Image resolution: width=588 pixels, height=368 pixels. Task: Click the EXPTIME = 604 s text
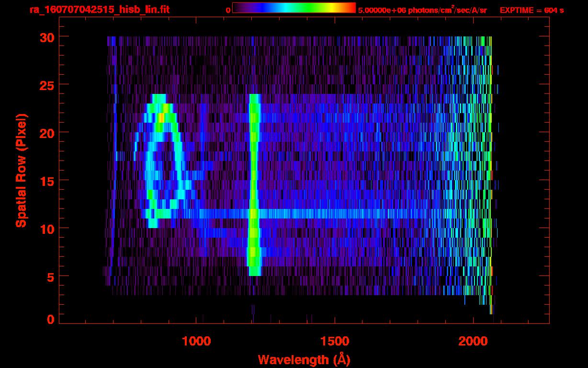click(531, 10)
